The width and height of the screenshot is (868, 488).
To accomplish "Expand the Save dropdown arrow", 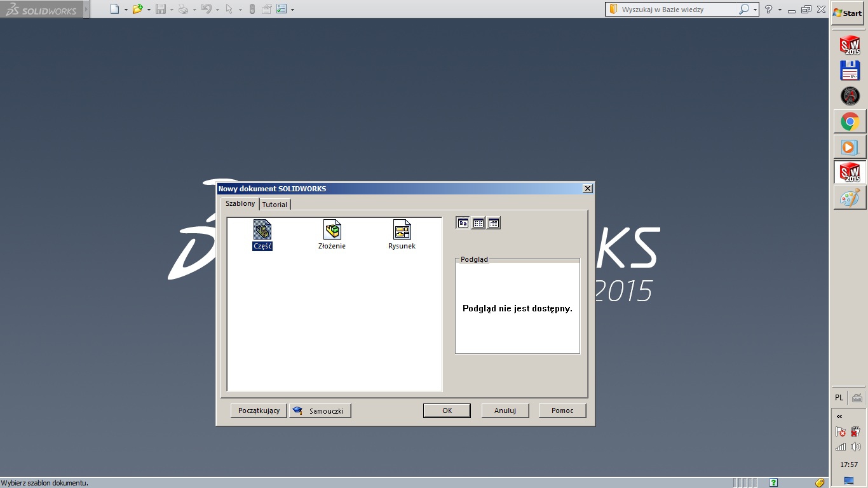I will pyautogui.click(x=172, y=10).
